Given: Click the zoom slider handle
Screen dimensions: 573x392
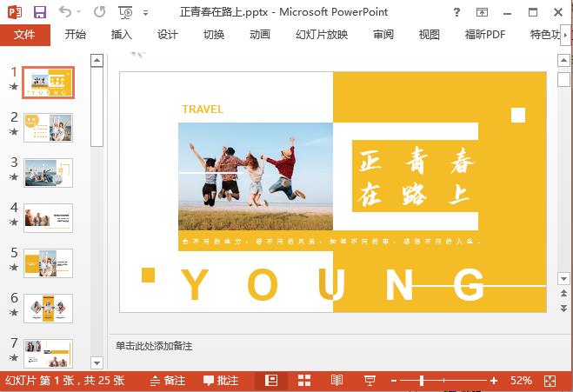Looking at the screenshot, I should tap(423, 381).
